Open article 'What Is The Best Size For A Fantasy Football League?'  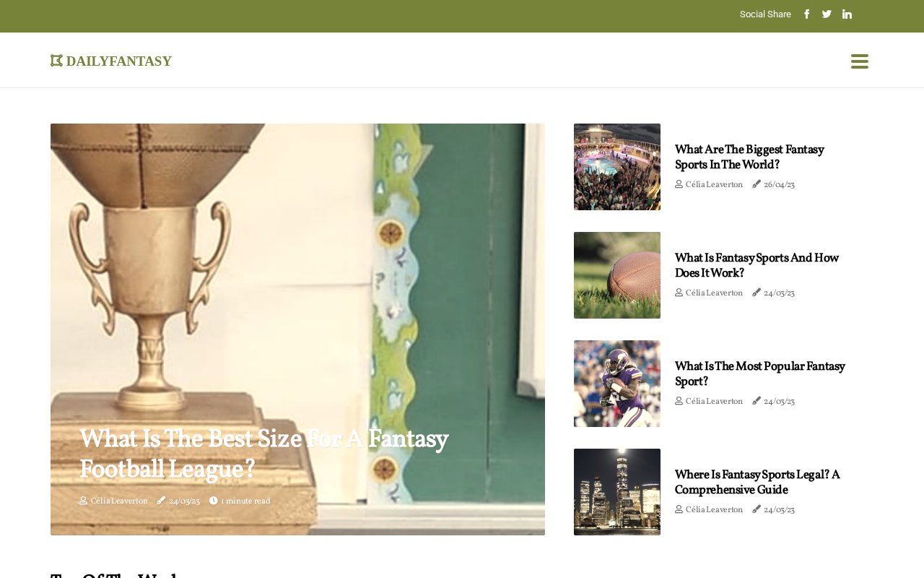tap(263, 454)
